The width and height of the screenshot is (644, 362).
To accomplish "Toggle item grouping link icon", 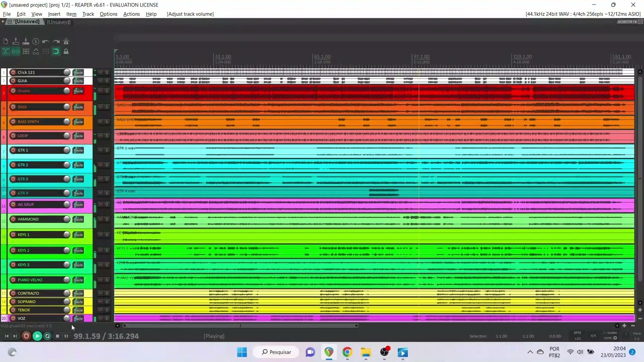I will point(16,51).
